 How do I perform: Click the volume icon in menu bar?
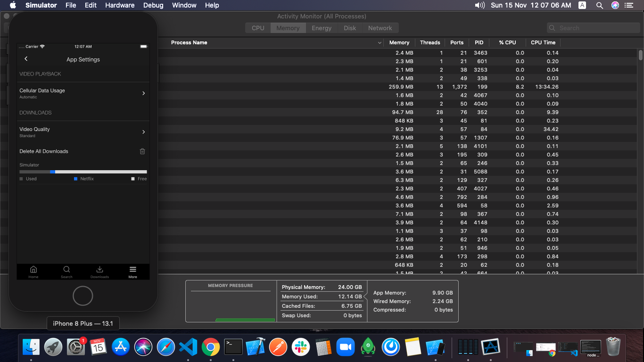[480, 5]
